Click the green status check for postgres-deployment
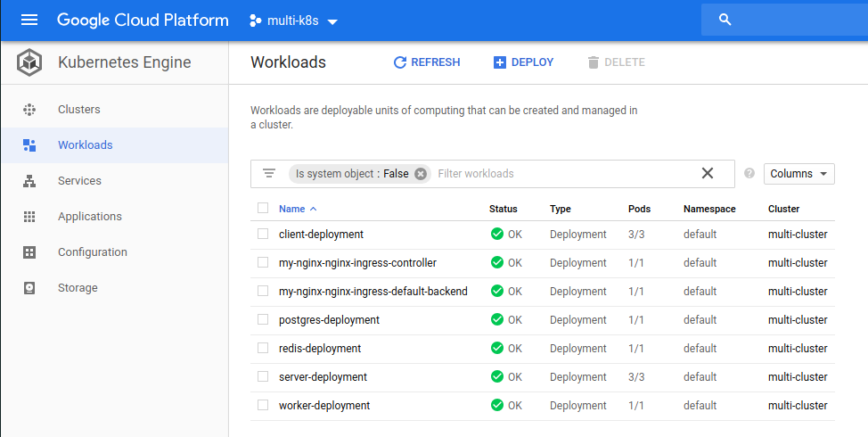 point(497,319)
